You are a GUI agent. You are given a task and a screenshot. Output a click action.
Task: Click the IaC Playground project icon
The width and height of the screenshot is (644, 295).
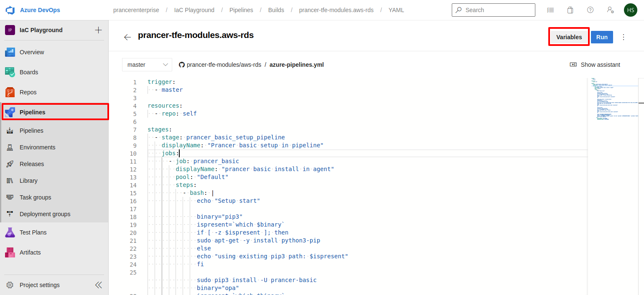tap(10, 30)
